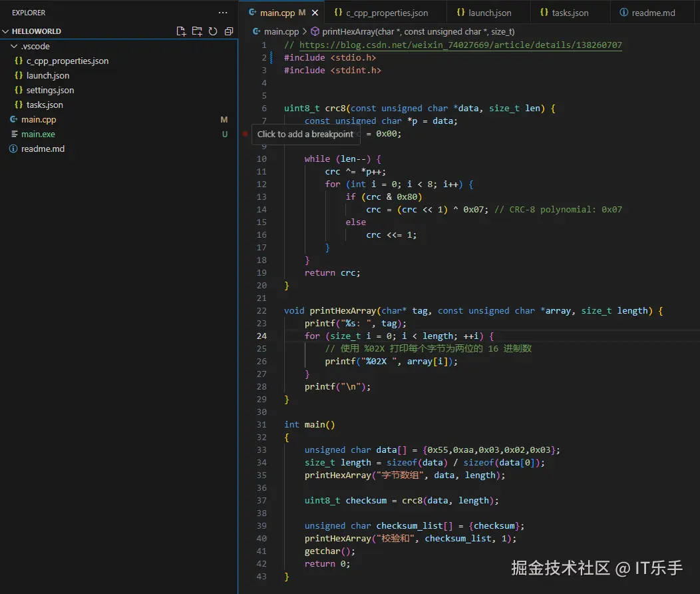
Task: Click '#include <stdint.h>' on line 3
Action: pos(333,70)
